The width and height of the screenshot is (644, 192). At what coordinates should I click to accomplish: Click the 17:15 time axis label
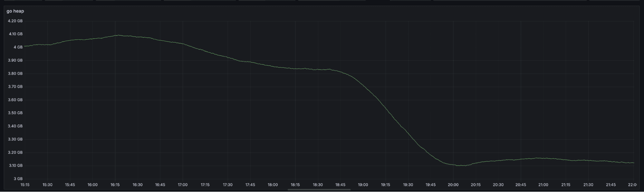[x=205, y=185]
